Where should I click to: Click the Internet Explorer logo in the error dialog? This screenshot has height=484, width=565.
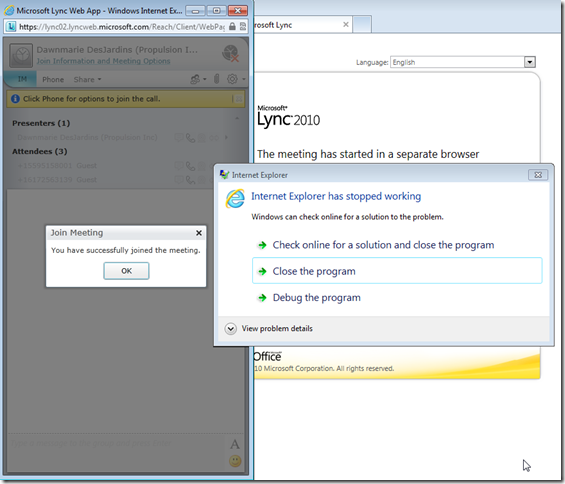[235, 199]
